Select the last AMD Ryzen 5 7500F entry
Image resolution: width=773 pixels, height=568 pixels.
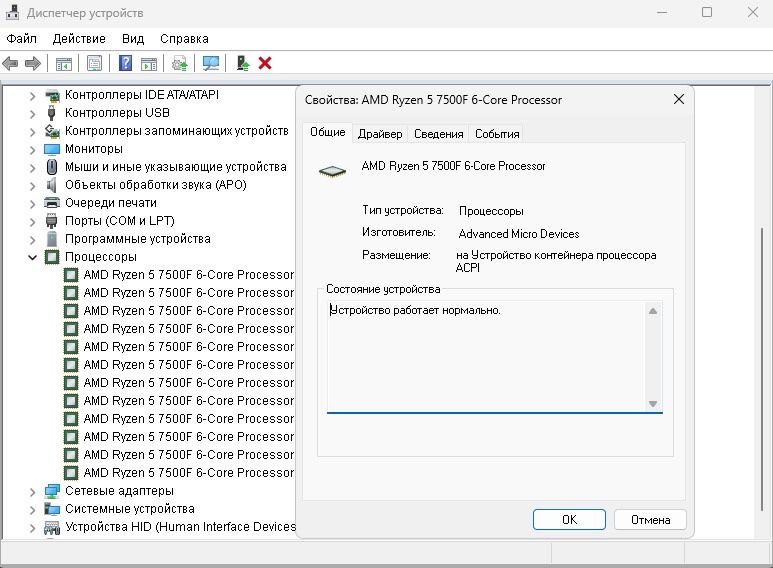[188, 473]
